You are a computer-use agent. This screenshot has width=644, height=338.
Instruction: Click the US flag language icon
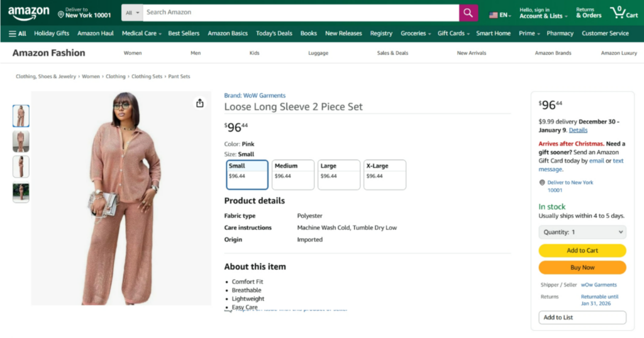(x=494, y=14)
